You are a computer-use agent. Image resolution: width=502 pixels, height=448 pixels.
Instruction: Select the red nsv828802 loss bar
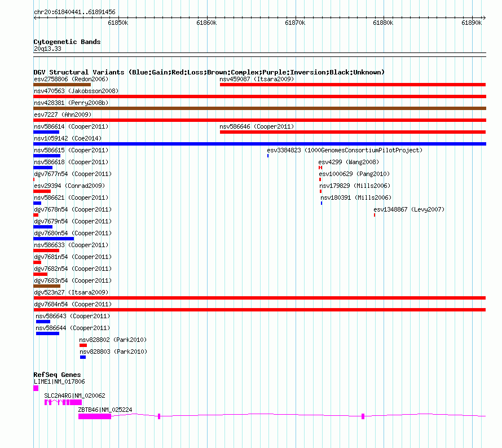pyautogui.click(x=83, y=345)
